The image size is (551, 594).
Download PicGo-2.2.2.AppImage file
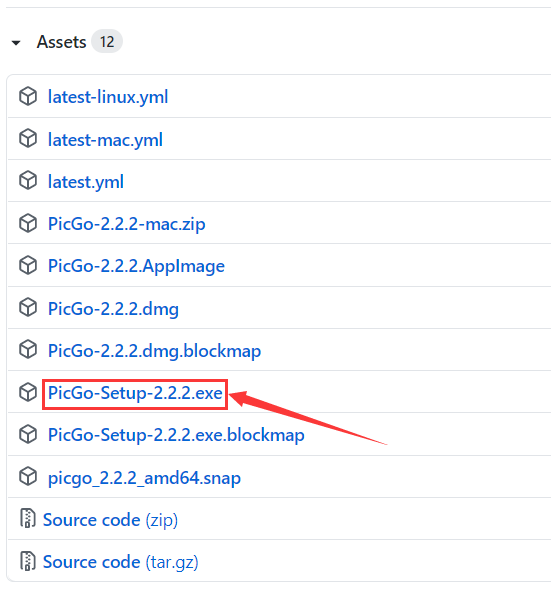pos(136,266)
